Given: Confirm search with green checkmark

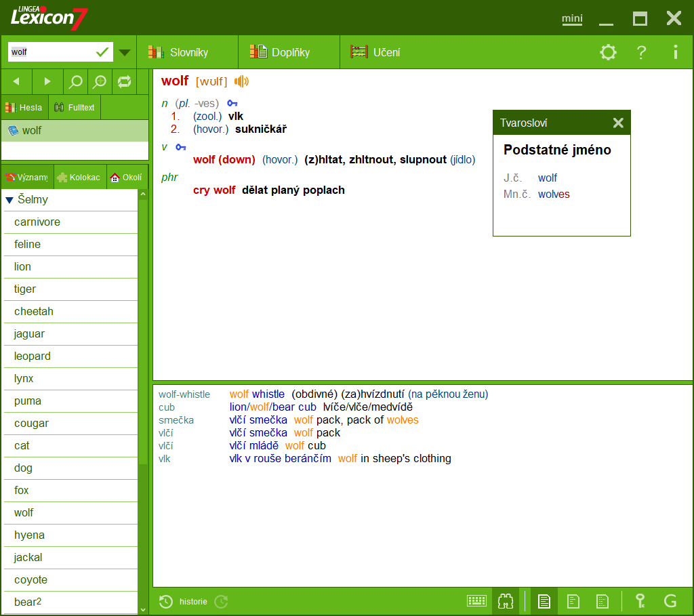Looking at the screenshot, I should [x=102, y=52].
